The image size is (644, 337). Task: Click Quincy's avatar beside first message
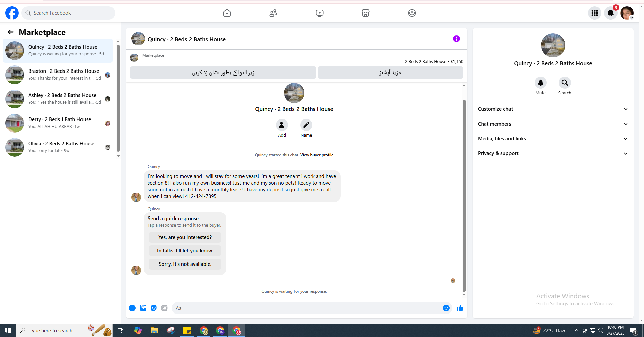pyautogui.click(x=136, y=197)
